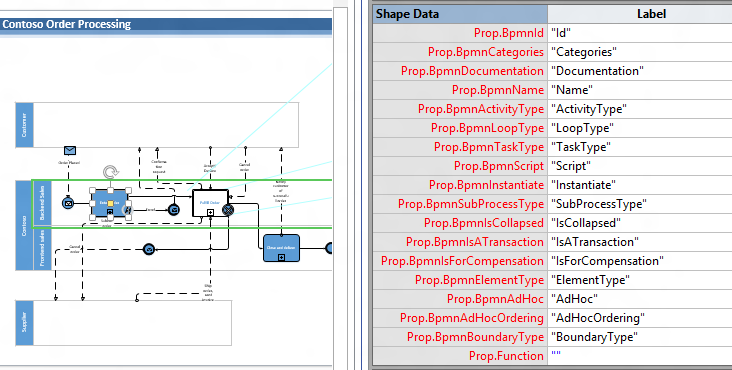Select the Frontend sales lane header
This screenshot has height=370, width=732.
[x=42, y=249]
